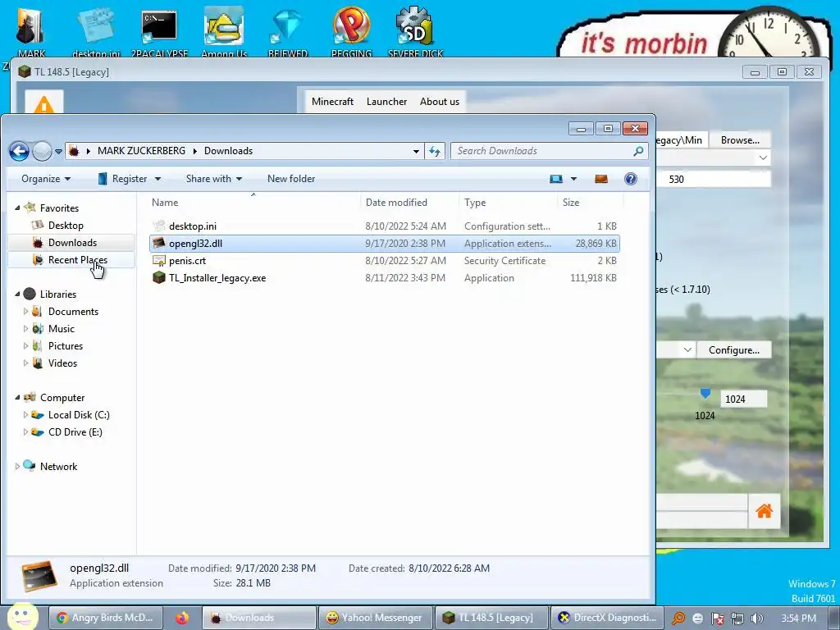Click the network tray icon
Screen dimensions: 840x630
737,619
